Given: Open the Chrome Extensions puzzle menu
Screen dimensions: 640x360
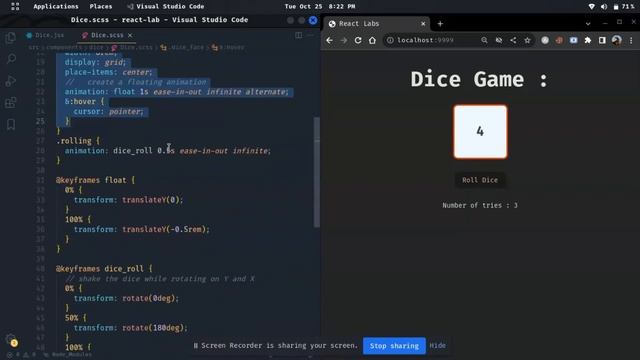Looking at the screenshot, I should pos(588,40).
